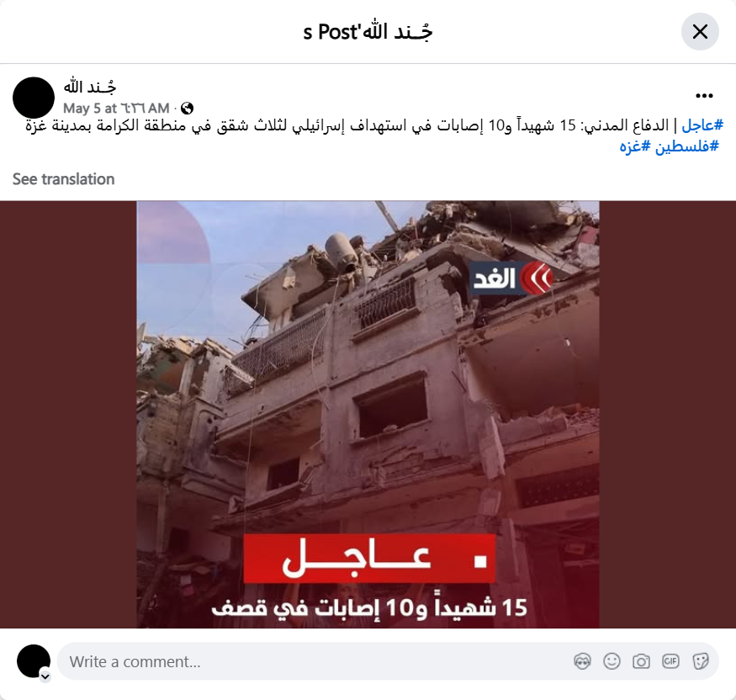
Task: Click the post author's profile picture
Action: pyautogui.click(x=34, y=98)
